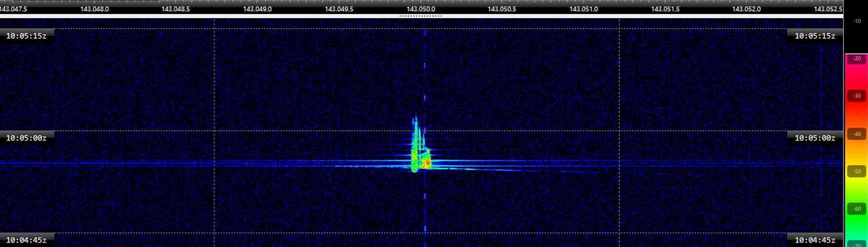Click the right-side 10:04:45z timestamp label

click(815, 240)
